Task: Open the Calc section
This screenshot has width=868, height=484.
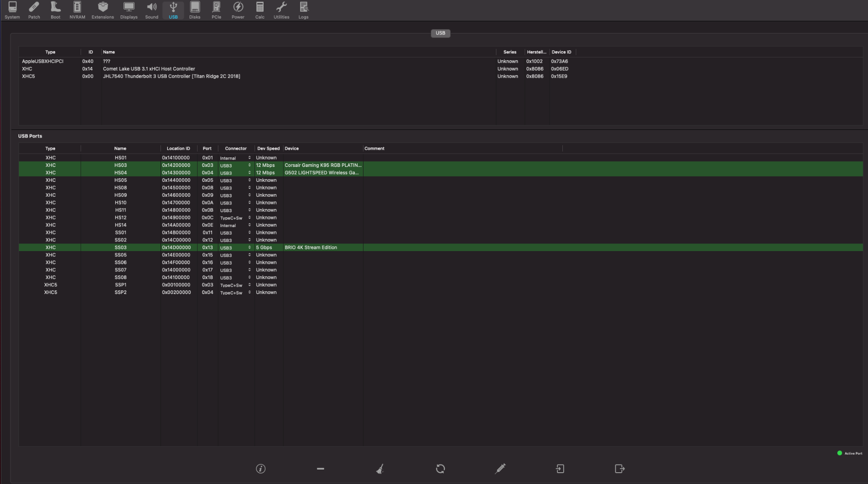Action: (x=260, y=10)
